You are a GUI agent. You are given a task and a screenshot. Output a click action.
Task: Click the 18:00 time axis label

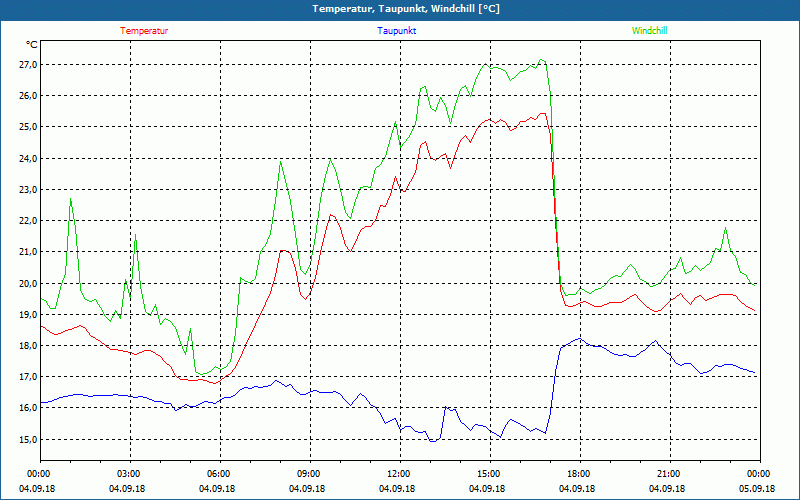pyautogui.click(x=580, y=474)
